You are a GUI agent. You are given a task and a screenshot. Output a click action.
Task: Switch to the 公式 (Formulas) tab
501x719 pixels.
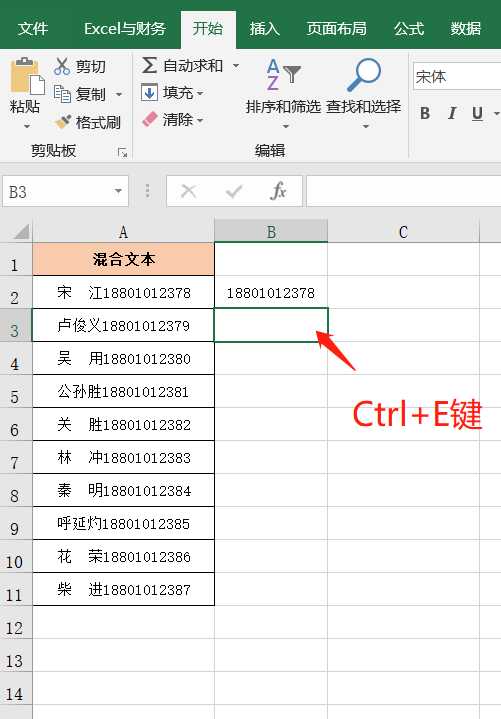(x=409, y=28)
